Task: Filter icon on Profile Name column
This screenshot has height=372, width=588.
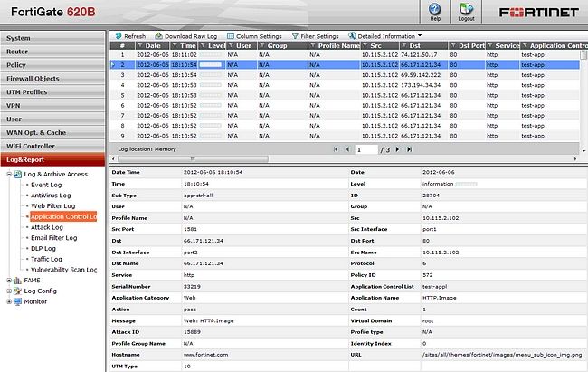Action: [313, 46]
